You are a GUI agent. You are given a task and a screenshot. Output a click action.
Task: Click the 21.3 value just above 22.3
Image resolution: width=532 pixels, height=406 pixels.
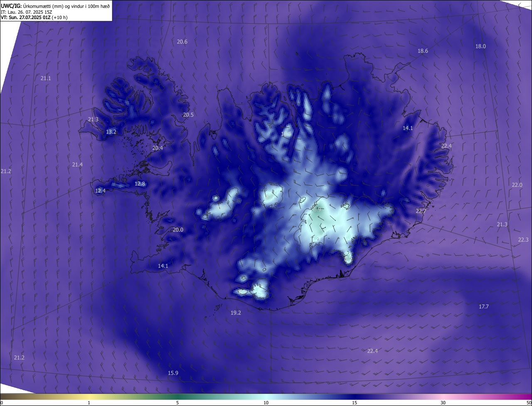coord(502,224)
